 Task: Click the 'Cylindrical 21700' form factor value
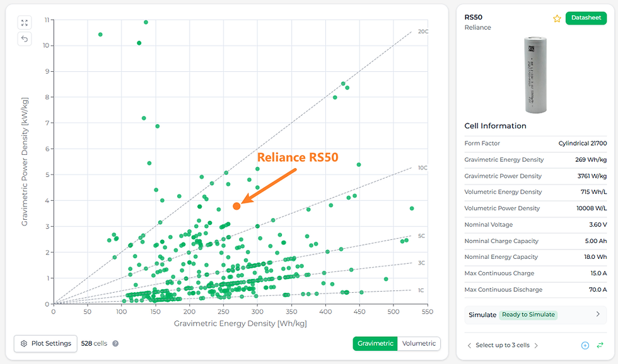[583, 143]
